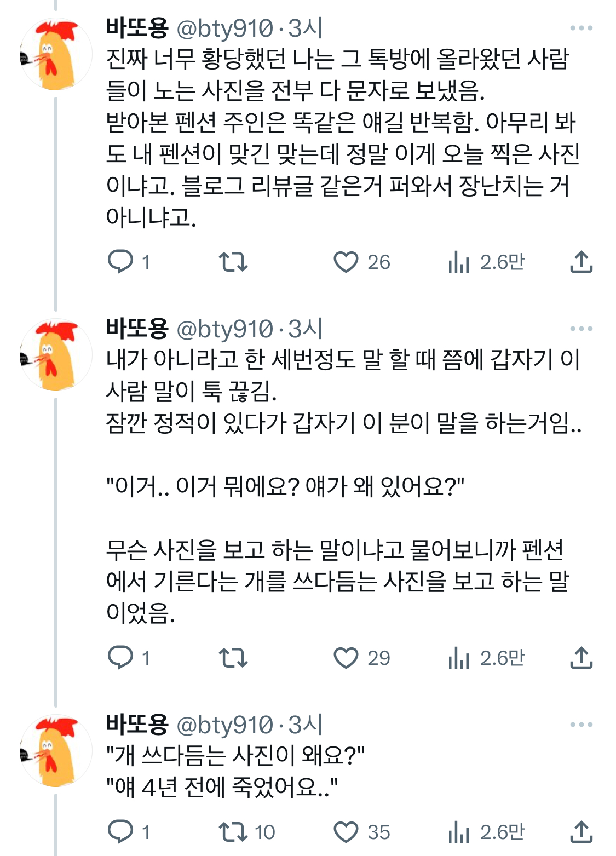616x856 pixels.
Task: Reply to the first tweet
Action: 121,262
